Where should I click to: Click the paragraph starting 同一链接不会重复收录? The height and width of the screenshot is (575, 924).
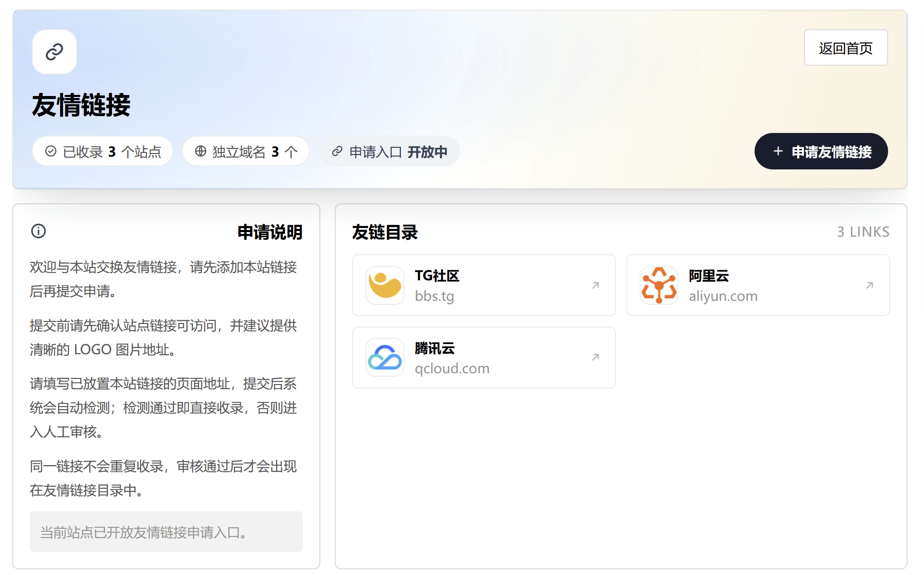(x=163, y=478)
